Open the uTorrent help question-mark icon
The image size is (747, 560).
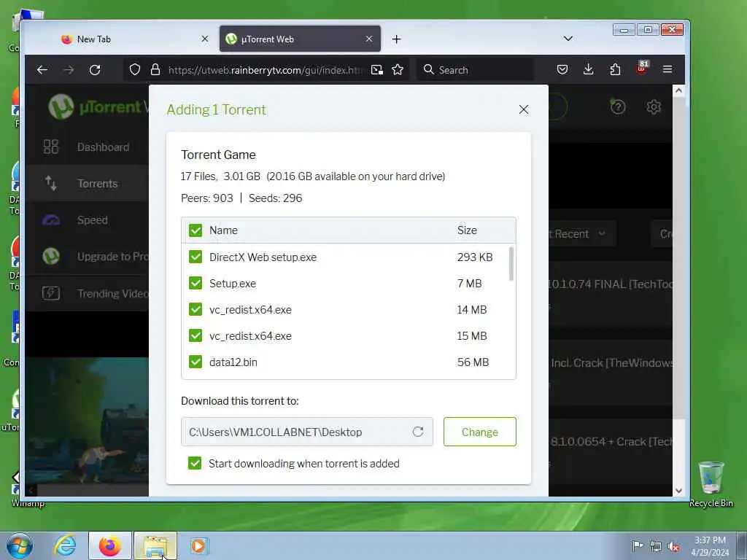click(x=618, y=106)
